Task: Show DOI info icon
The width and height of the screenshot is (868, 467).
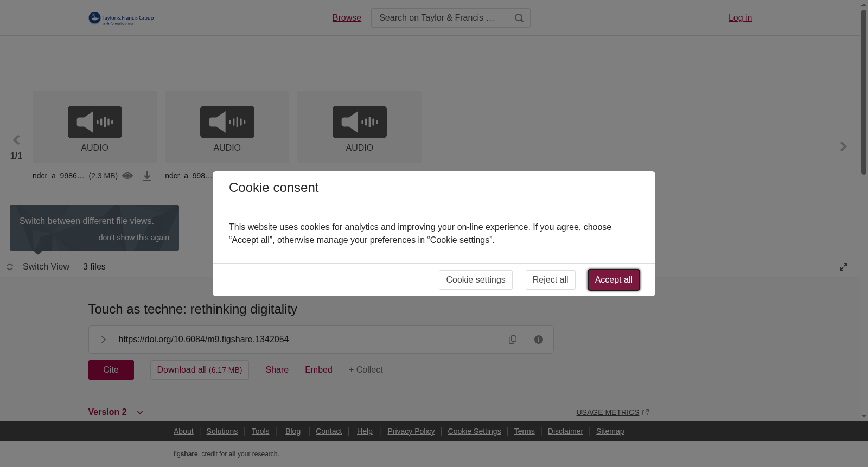Action: (539, 340)
